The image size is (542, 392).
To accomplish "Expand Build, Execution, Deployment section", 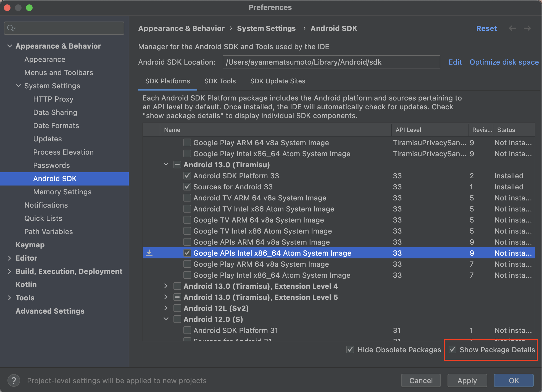I will [9, 271].
